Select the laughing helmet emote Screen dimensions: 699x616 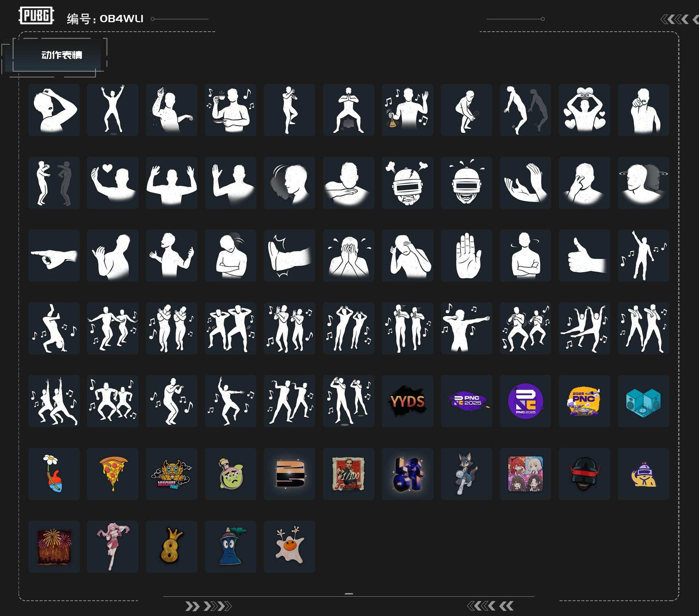(466, 183)
